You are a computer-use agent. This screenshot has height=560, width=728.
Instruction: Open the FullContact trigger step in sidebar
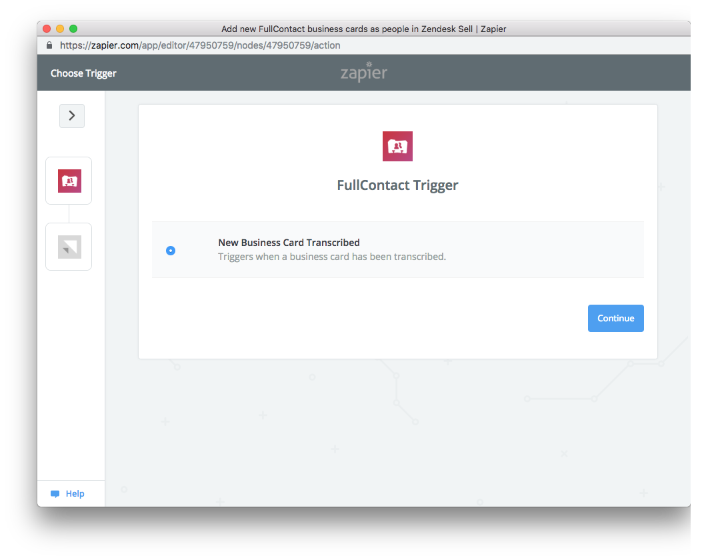tap(69, 181)
